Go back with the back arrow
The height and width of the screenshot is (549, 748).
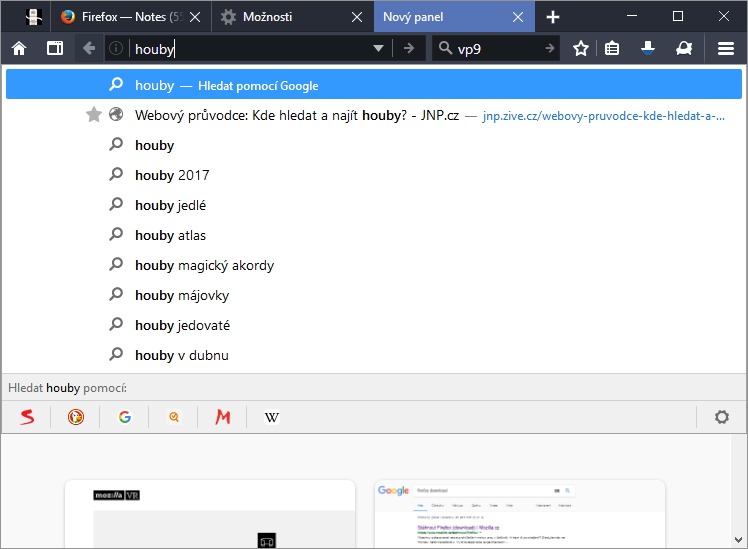89,48
